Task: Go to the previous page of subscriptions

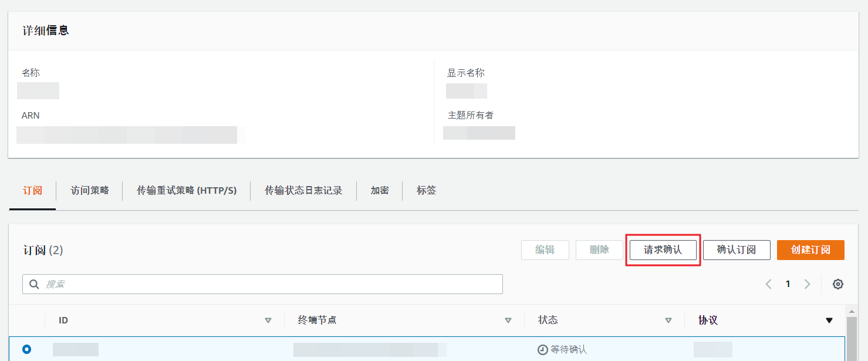Action: (x=768, y=284)
